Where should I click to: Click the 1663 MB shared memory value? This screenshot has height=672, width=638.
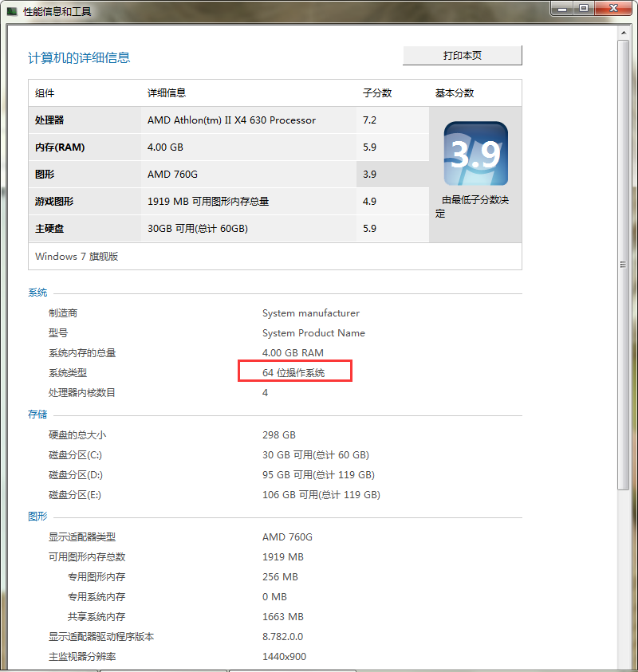click(x=283, y=616)
